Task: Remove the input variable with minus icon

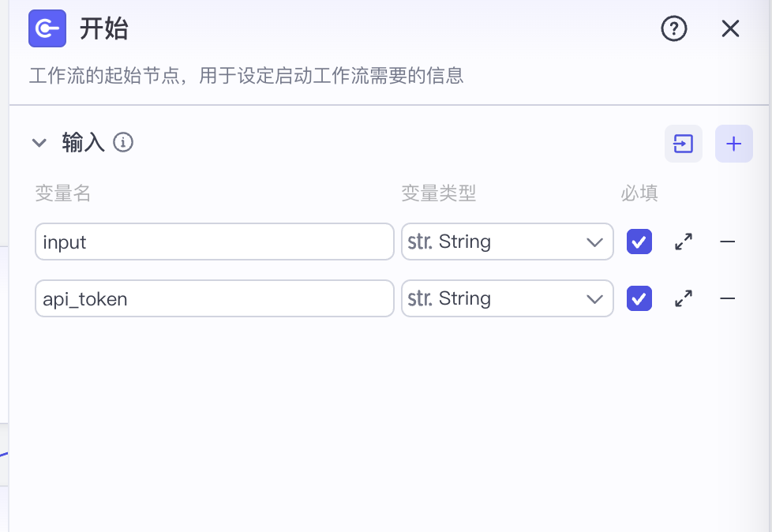Action: 728,242
